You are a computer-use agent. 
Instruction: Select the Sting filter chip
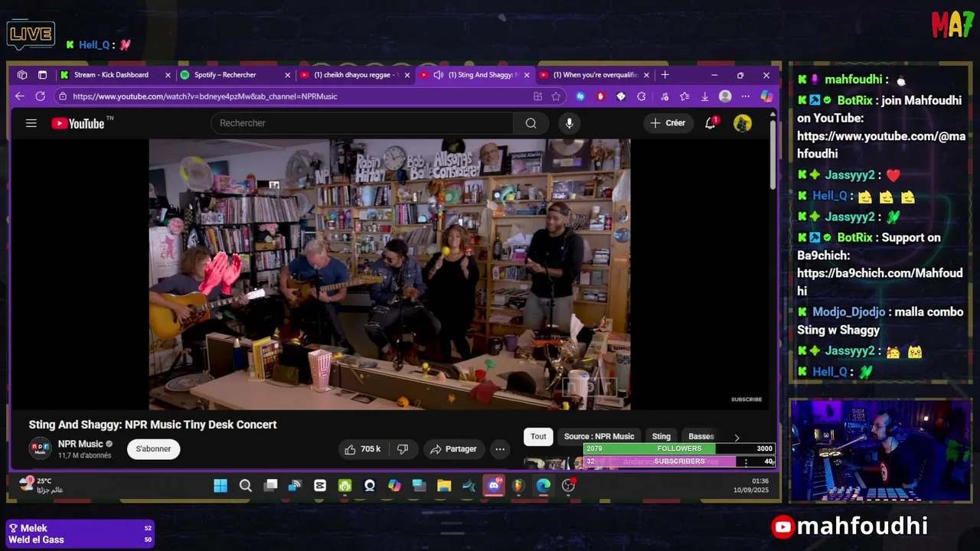pyautogui.click(x=661, y=437)
